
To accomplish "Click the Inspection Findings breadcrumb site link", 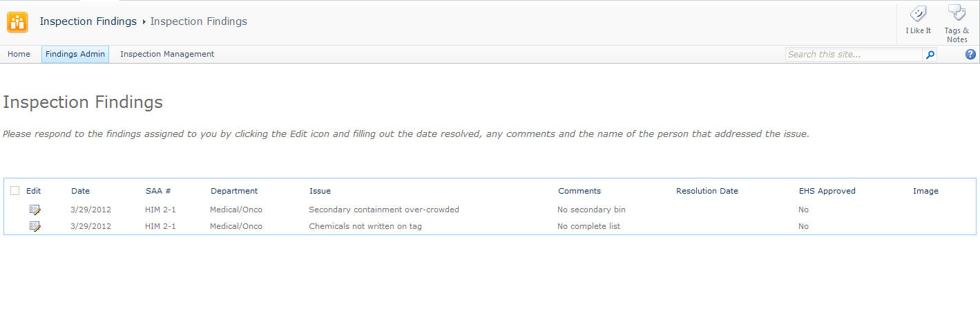I will [88, 21].
